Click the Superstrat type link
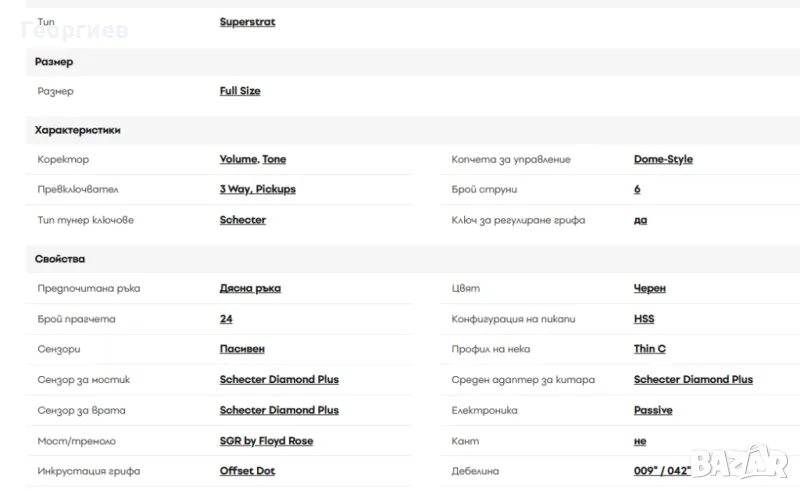 247,22
